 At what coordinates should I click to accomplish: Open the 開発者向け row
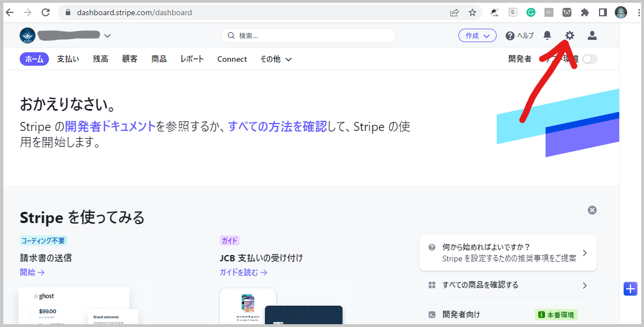pyautogui.click(x=508, y=315)
